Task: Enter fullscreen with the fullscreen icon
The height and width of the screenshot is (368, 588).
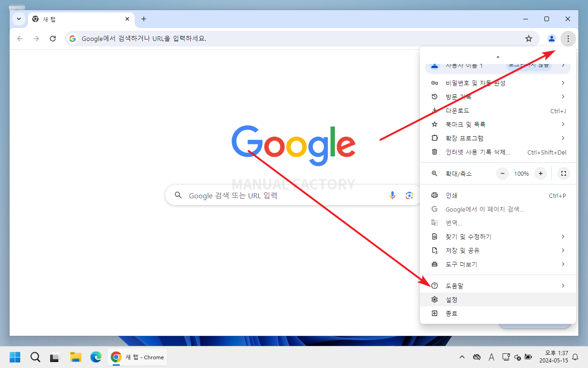Action: 563,173
